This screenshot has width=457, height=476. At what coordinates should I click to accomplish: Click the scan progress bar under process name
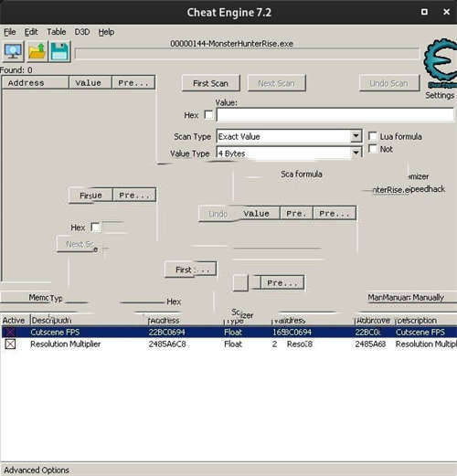(x=247, y=54)
